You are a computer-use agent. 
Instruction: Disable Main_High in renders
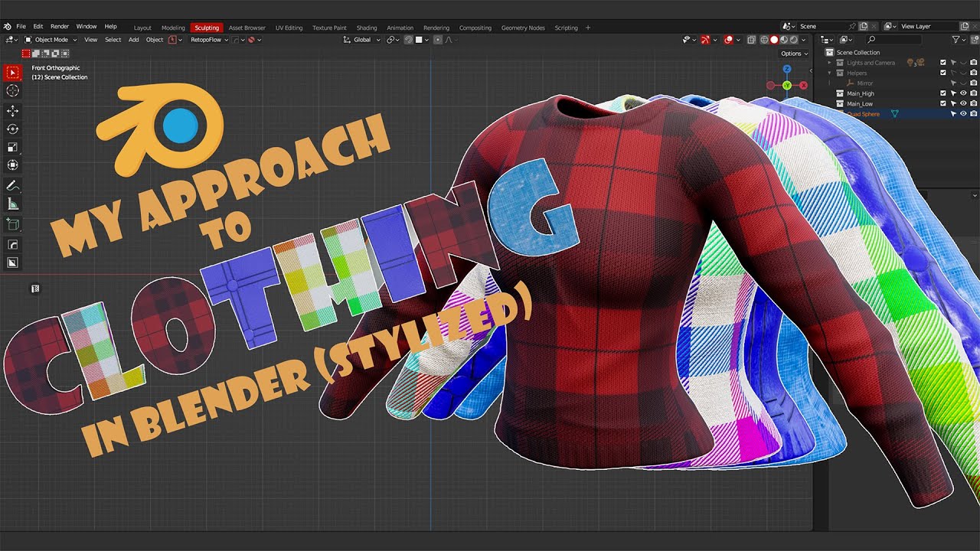[973, 93]
